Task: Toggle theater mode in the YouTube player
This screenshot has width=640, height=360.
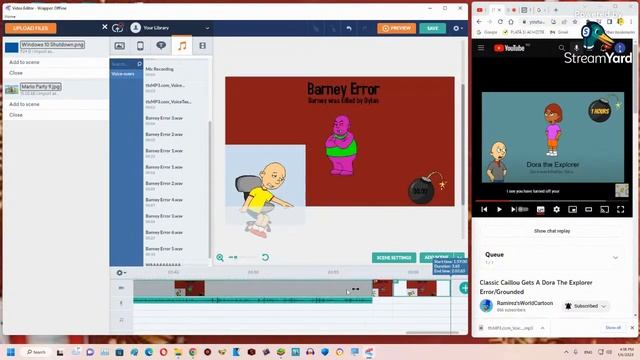Action: pos(588,209)
